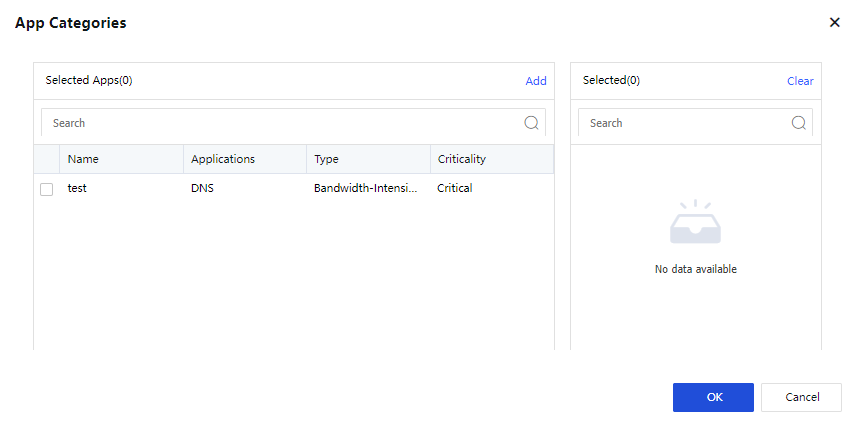Check the checkbox for the test row
The image size is (857, 424).
tap(47, 189)
